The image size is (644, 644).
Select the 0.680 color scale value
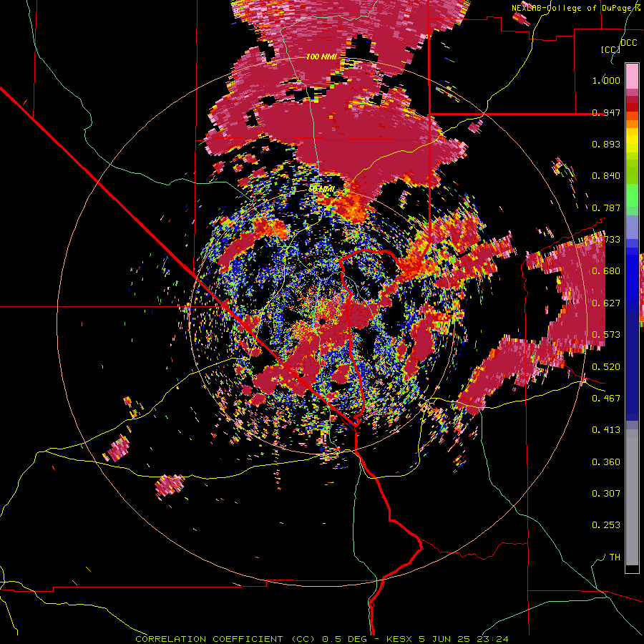point(606,271)
